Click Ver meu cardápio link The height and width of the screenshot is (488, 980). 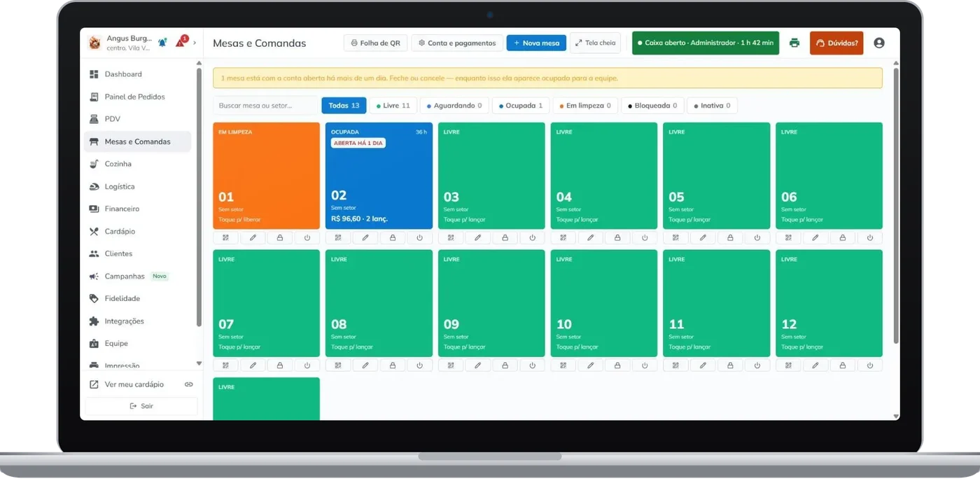click(x=134, y=384)
